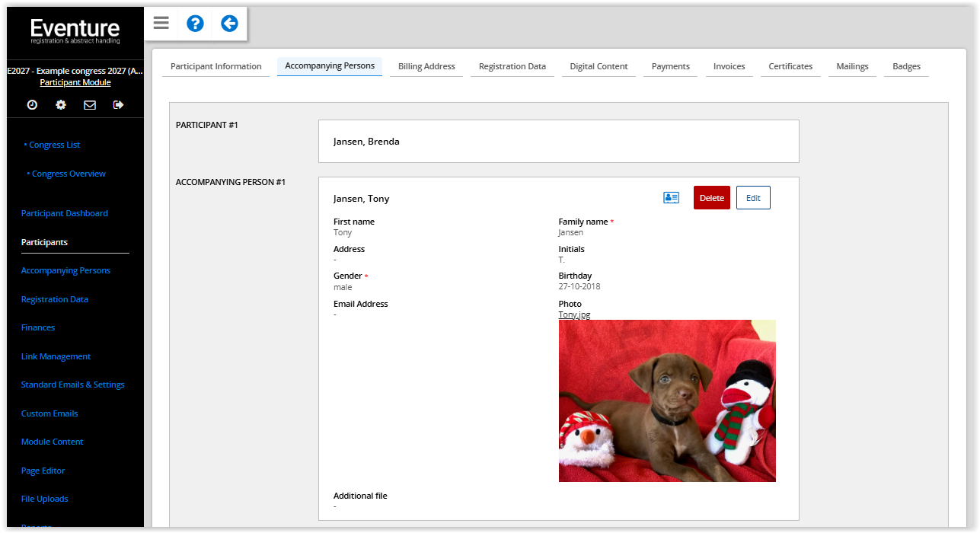Edit accompanying person Tony Jansen
Screen dimensions: 980x533
(753, 198)
